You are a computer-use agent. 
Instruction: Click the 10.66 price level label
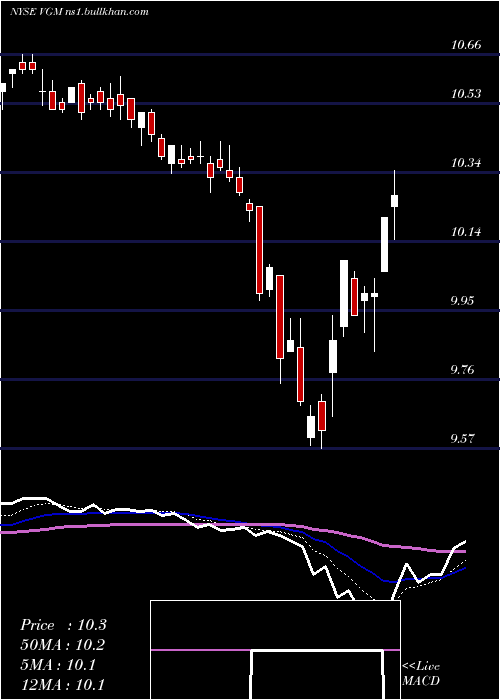(x=466, y=45)
